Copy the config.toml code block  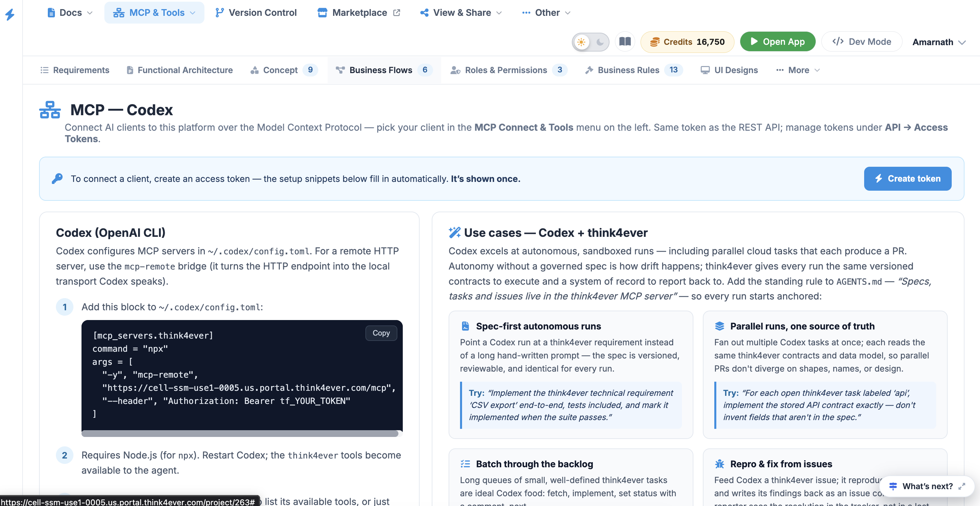point(381,333)
